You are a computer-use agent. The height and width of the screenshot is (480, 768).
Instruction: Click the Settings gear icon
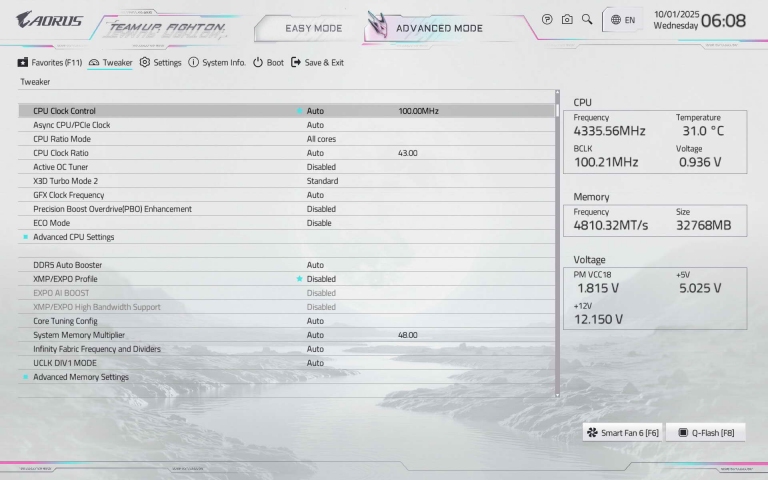[x=145, y=62]
